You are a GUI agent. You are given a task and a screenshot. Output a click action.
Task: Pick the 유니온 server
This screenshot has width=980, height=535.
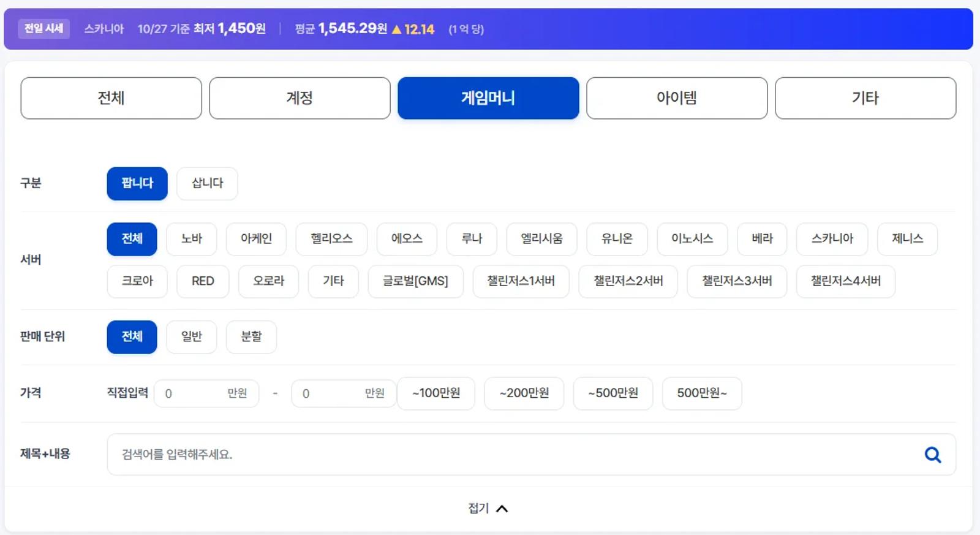617,239
